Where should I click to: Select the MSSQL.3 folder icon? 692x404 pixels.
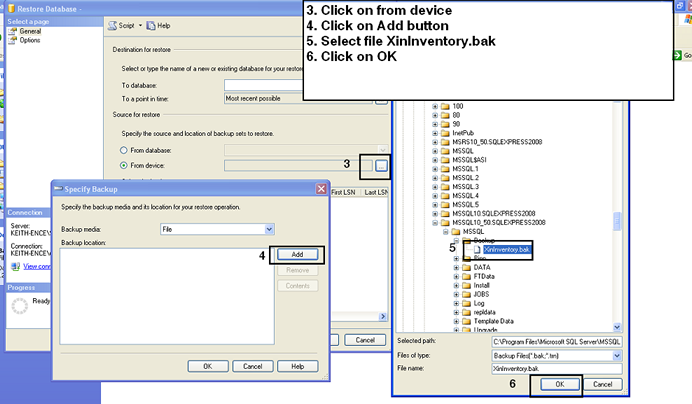(x=445, y=187)
